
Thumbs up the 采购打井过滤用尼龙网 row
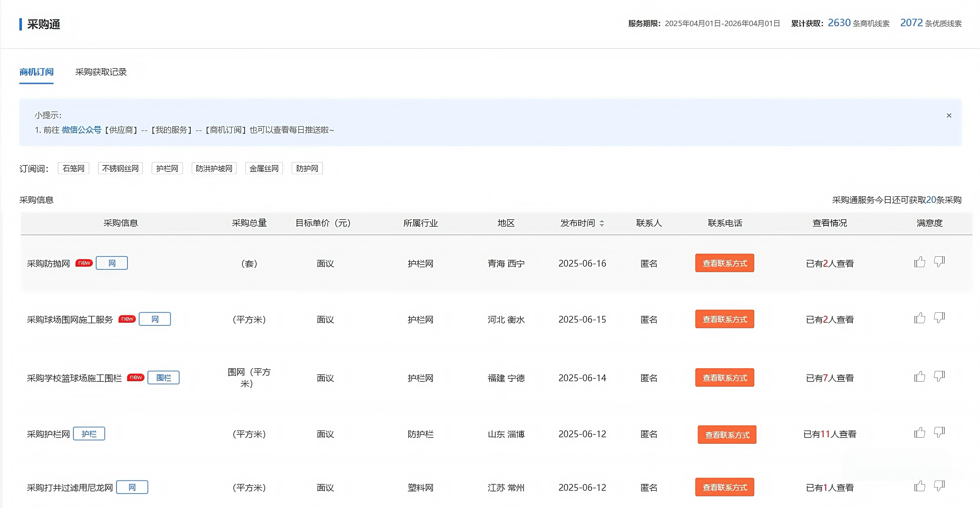(920, 486)
